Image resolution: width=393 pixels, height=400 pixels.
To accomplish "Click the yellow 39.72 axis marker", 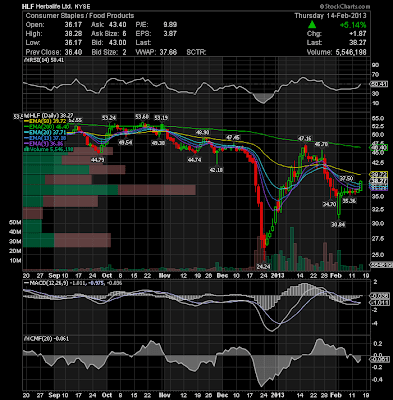I will tap(380, 174).
